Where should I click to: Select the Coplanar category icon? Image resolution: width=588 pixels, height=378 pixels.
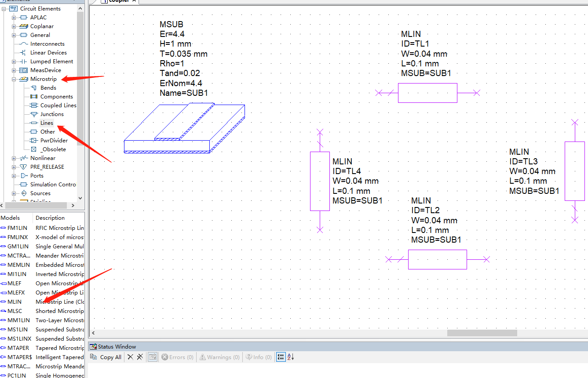tap(24, 26)
